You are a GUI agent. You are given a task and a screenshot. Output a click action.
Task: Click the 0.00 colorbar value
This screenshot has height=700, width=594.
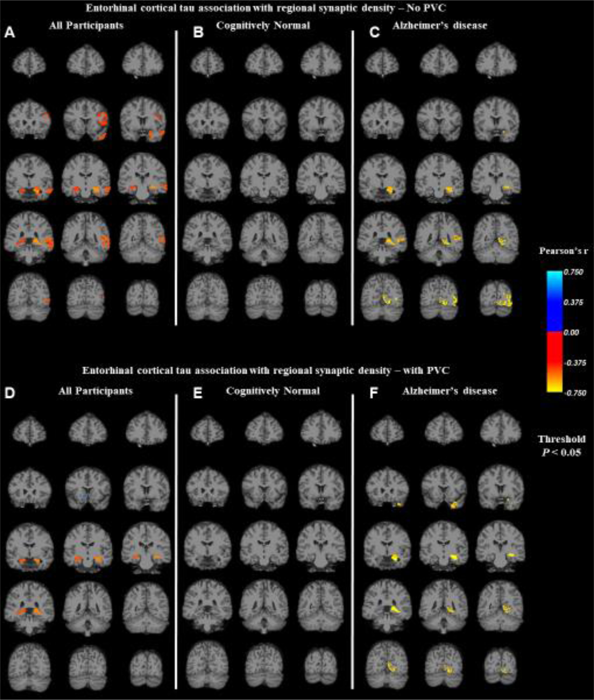tap(571, 332)
